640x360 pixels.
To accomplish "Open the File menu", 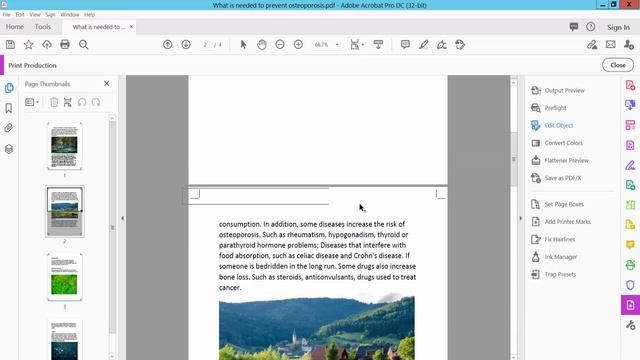I will tap(7, 14).
